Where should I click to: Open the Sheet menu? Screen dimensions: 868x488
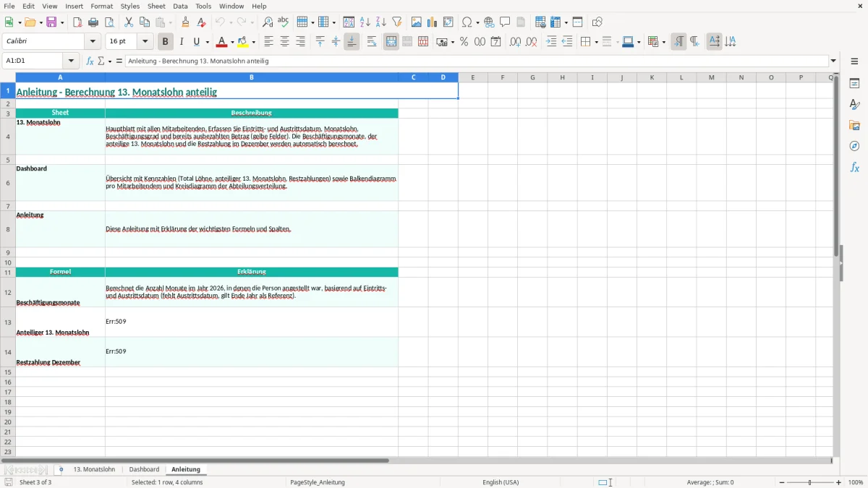(156, 6)
